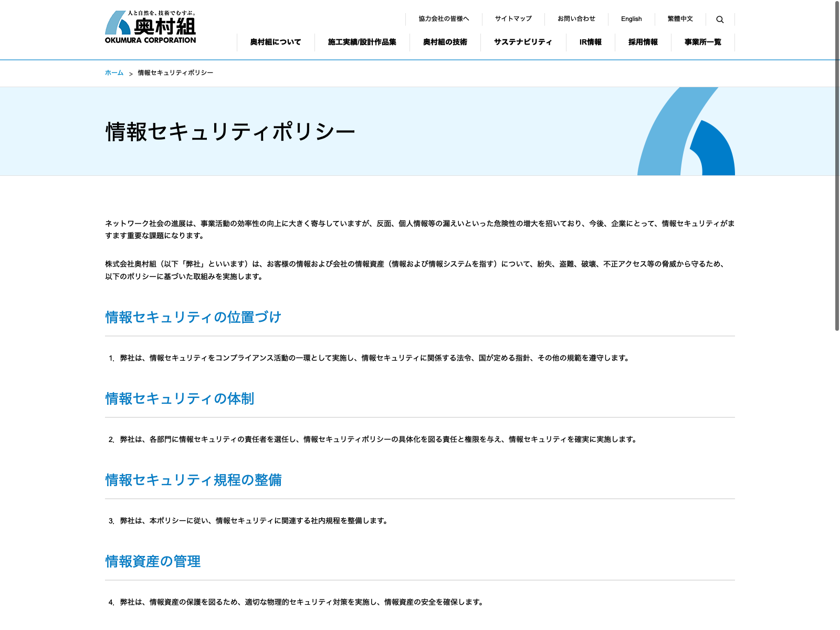Click the page vertical scrollbar thumb
The width and height of the screenshot is (840, 630).
click(x=837, y=165)
